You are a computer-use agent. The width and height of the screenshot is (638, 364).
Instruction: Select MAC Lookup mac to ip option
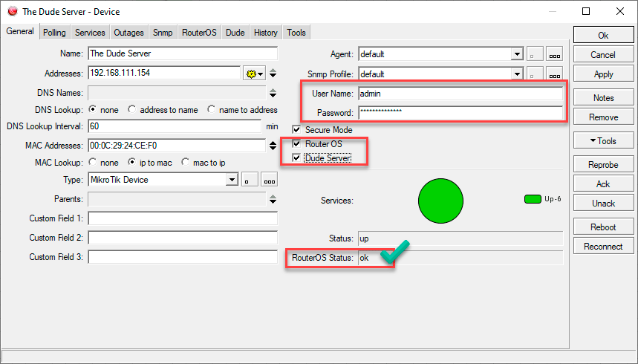pyautogui.click(x=186, y=162)
